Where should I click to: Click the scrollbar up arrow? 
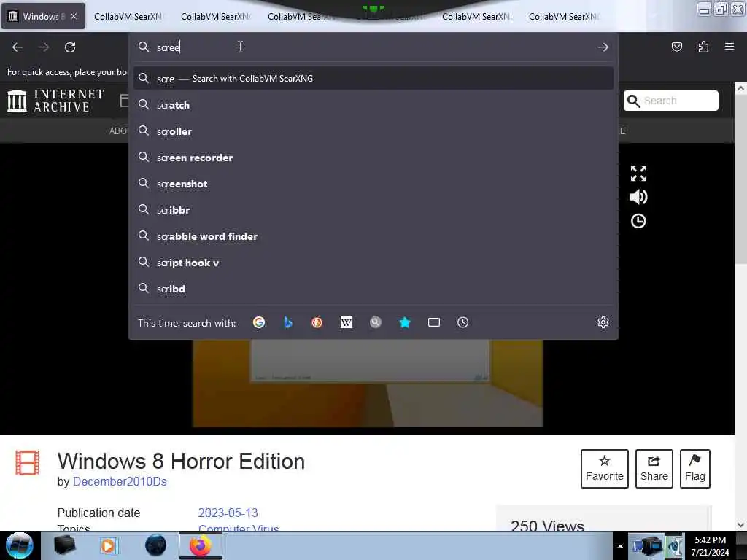741,88
